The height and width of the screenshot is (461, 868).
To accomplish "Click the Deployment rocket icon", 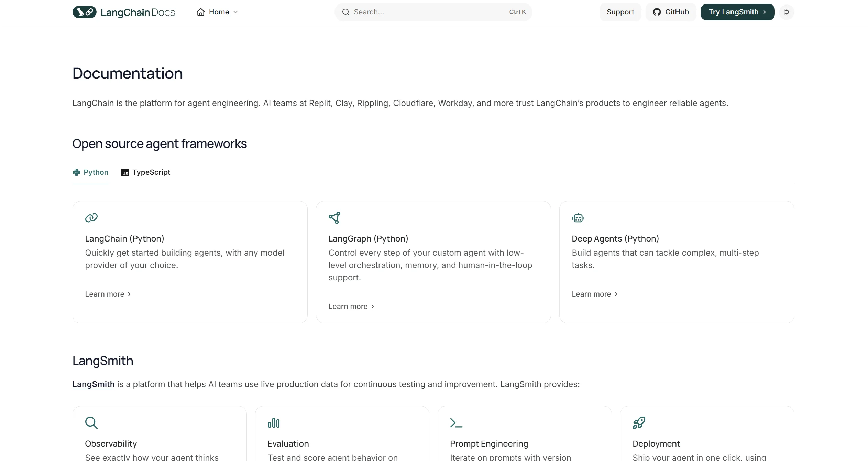I will [639, 422].
